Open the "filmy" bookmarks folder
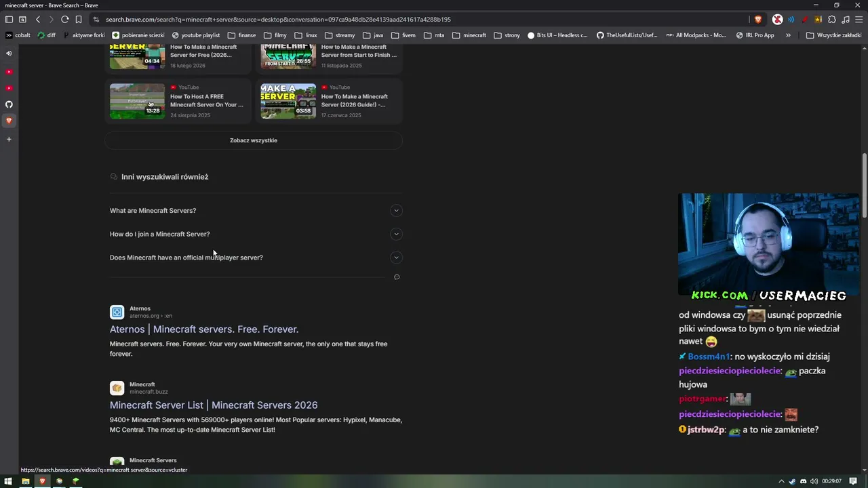Screen dimensions: 868x488 pos(275,35)
